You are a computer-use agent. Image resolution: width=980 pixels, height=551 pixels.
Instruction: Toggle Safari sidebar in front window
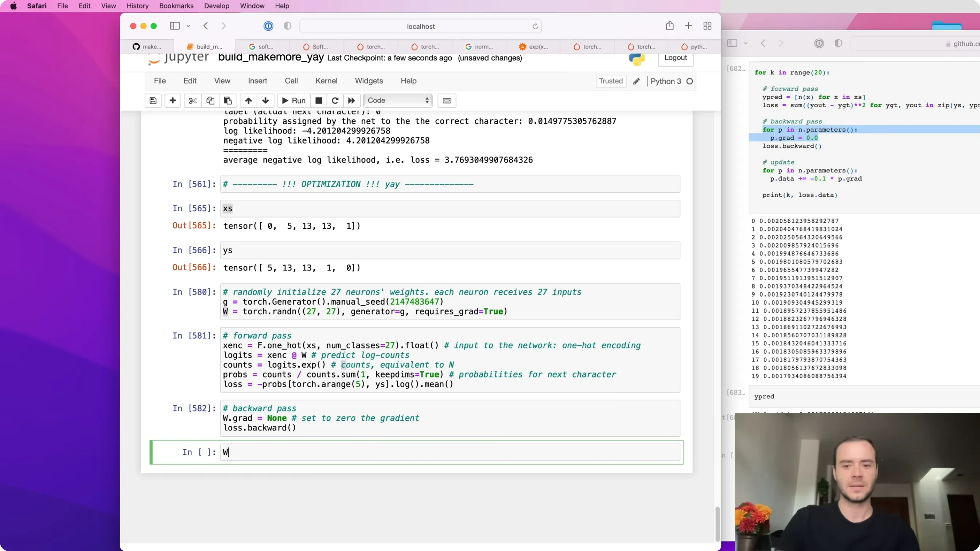175,26
